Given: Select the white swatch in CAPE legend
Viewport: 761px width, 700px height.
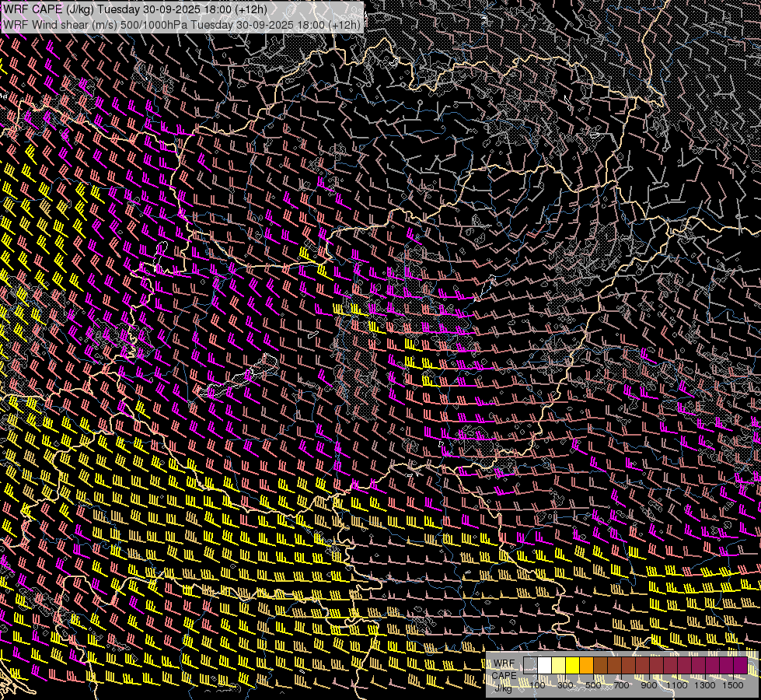Looking at the screenshot, I should [x=544, y=665].
